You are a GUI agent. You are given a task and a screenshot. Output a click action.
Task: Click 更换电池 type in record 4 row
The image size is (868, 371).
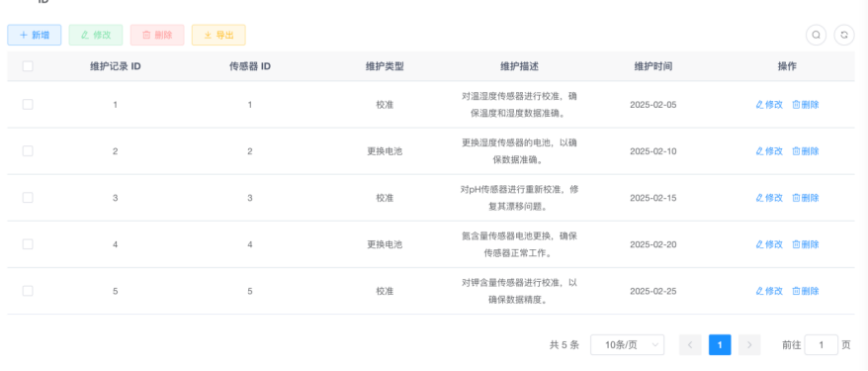385,244
